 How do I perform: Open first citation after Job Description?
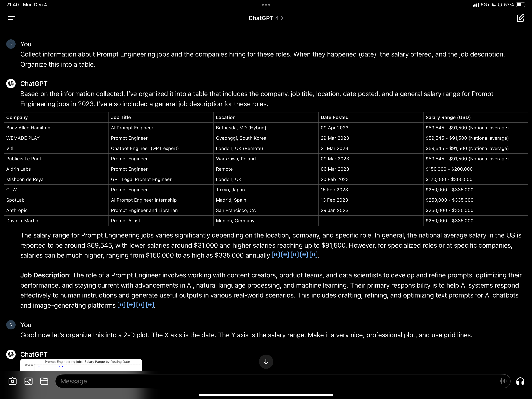(121, 305)
